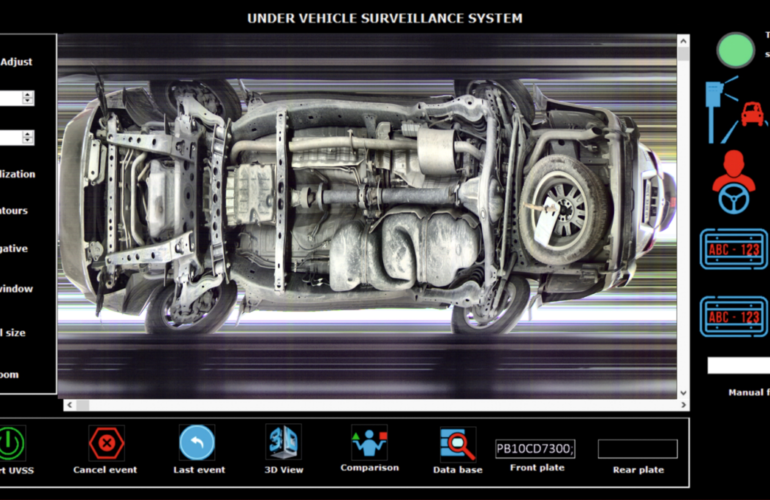Click the green Start UVSS power icon
Screen dimensions: 770x500
(11, 444)
